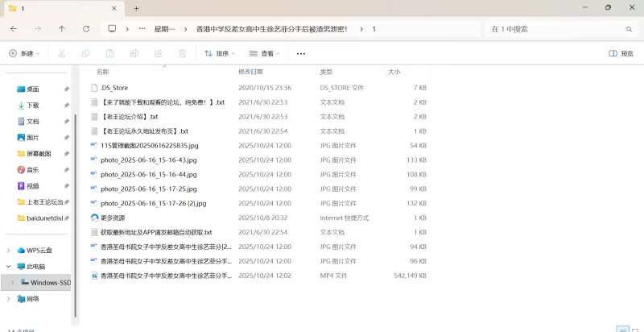Navigate back using the back arrow
644x332 pixels.
(x=14, y=29)
